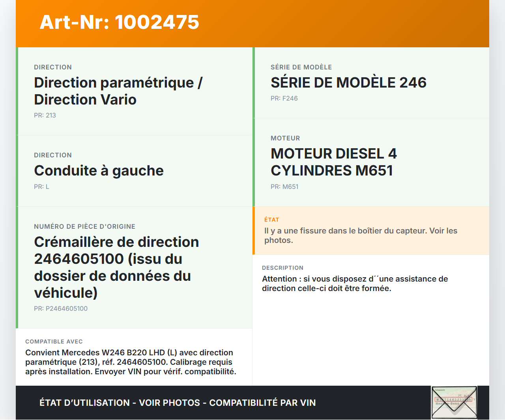Open the 'COMPATIBLE AVEC' compatibility section
505x420 pixels.
point(134,356)
